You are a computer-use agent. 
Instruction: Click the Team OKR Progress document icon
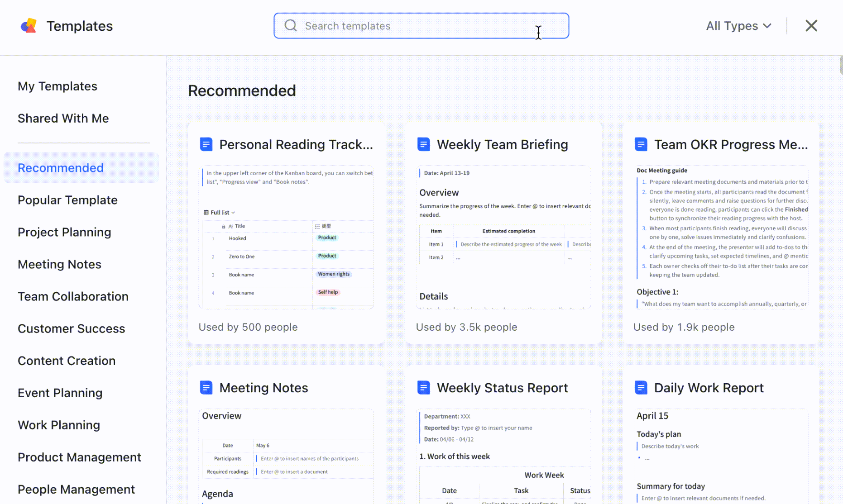point(641,144)
